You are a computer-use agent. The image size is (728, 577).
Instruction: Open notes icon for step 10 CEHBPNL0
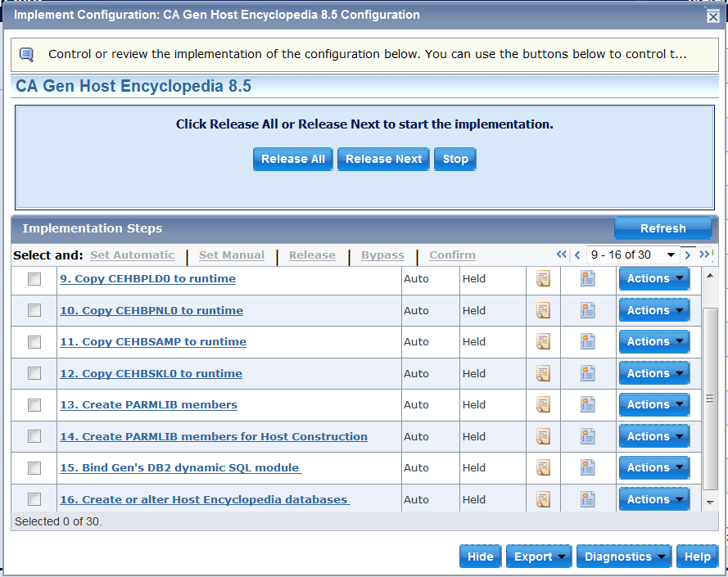point(543,310)
